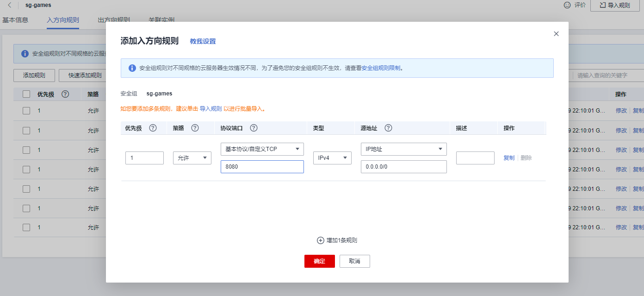644x296 pixels.
Task: Click 修改 in the second background rule row
Action: pyautogui.click(x=621, y=130)
